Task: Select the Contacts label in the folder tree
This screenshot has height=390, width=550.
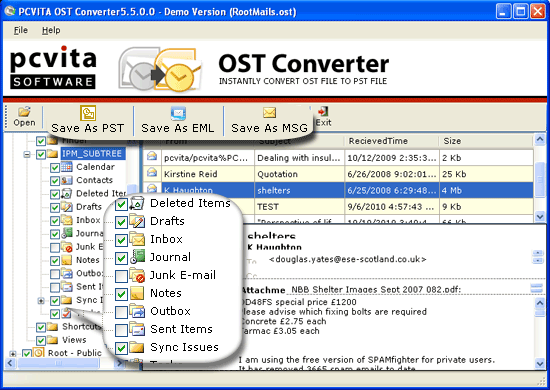Action: tap(94, 180)
